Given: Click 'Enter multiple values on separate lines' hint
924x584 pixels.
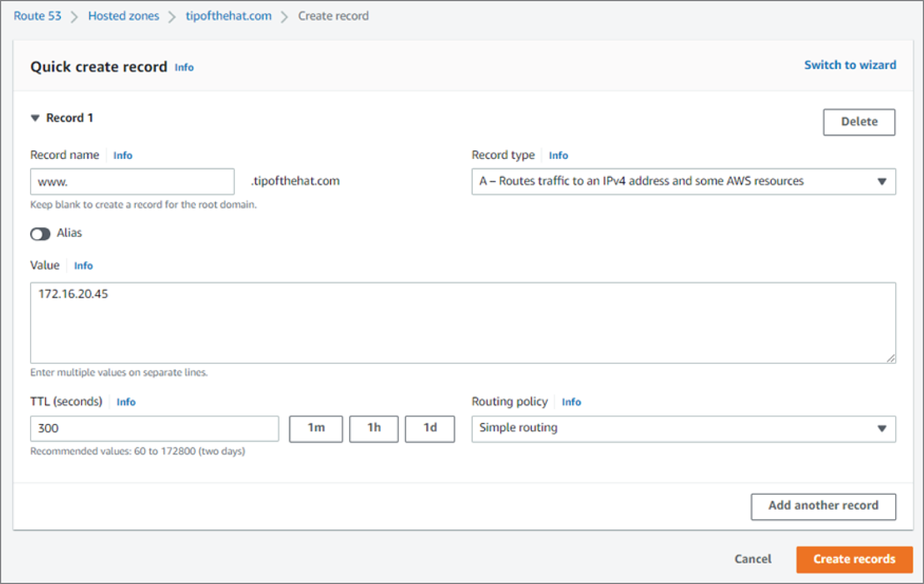Looking at the screenshot, I should (119, 373).
